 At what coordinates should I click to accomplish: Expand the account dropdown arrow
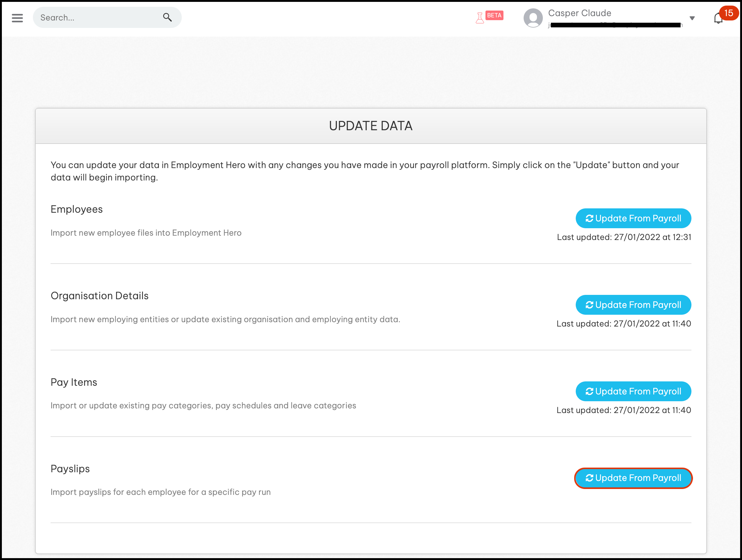pos(692,18)
